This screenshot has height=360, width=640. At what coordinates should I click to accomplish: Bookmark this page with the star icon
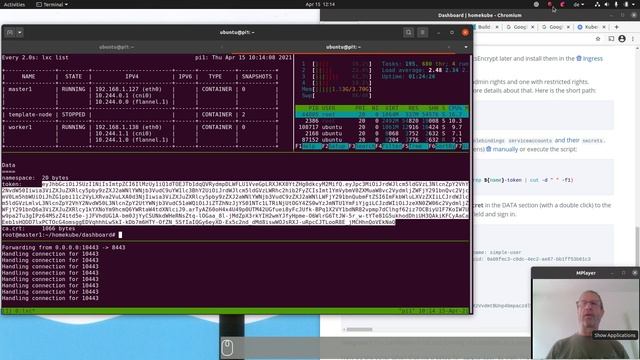pos(598,39)
